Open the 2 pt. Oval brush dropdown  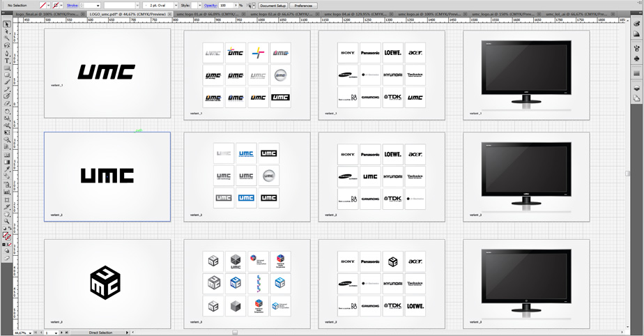click(176, 6)
